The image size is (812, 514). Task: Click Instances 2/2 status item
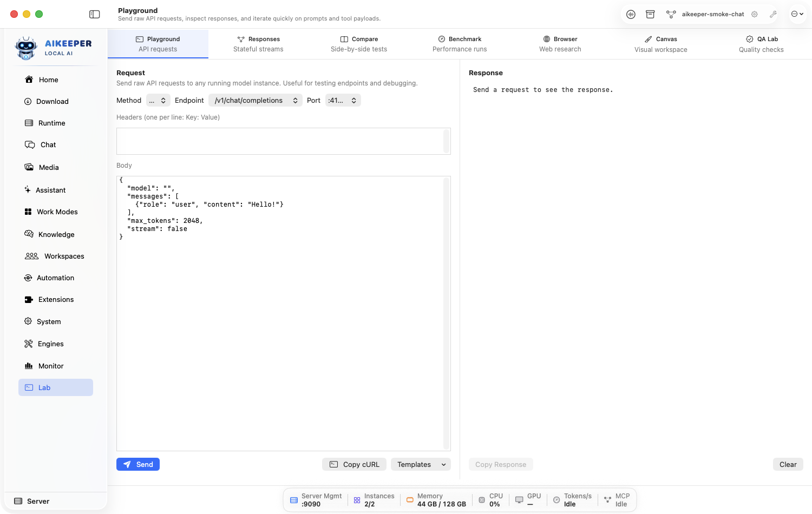(x=374, y=500)
